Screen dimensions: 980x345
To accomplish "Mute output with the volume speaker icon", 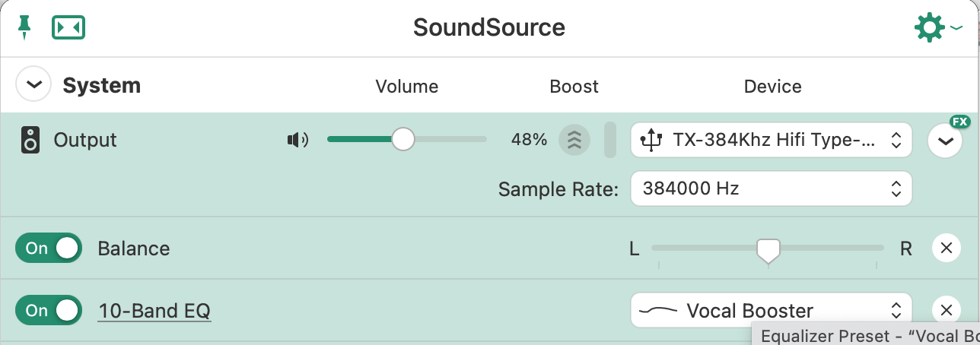I will click(x=297, y=140).
